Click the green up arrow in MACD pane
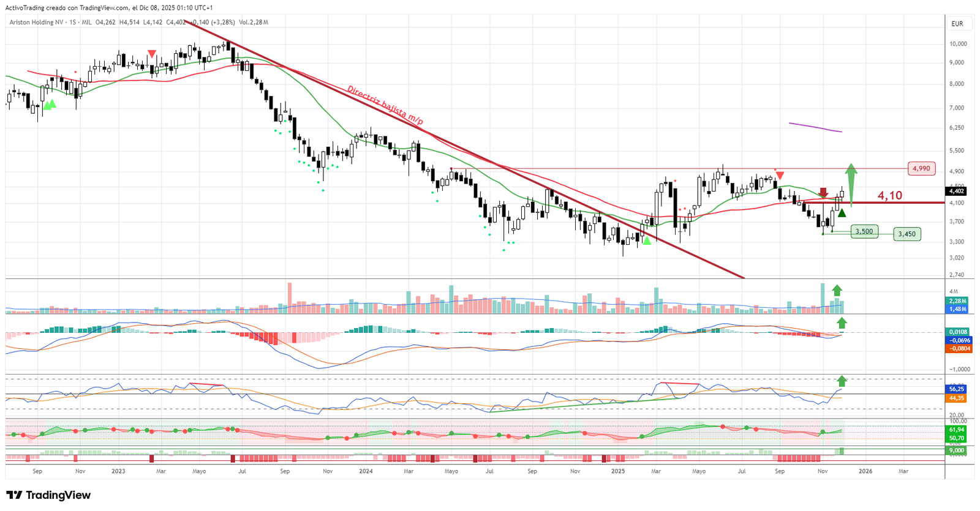The image size is (980, 511). coord(842,323)
